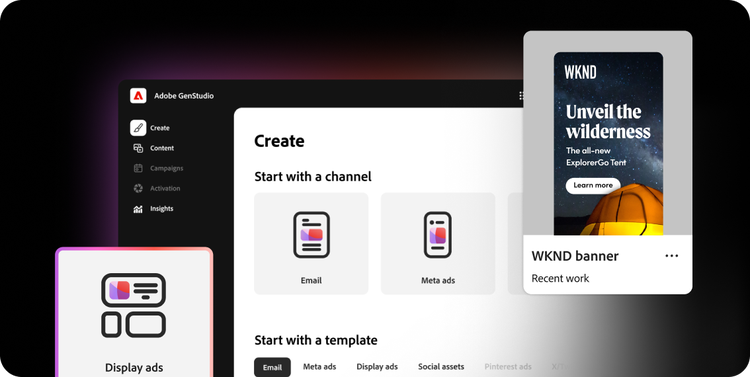The height and width of the screenshot is (377, 750).
Task: Select the Activation icon in sidebar
Action: pyautogui.click(x=138, y=188)
